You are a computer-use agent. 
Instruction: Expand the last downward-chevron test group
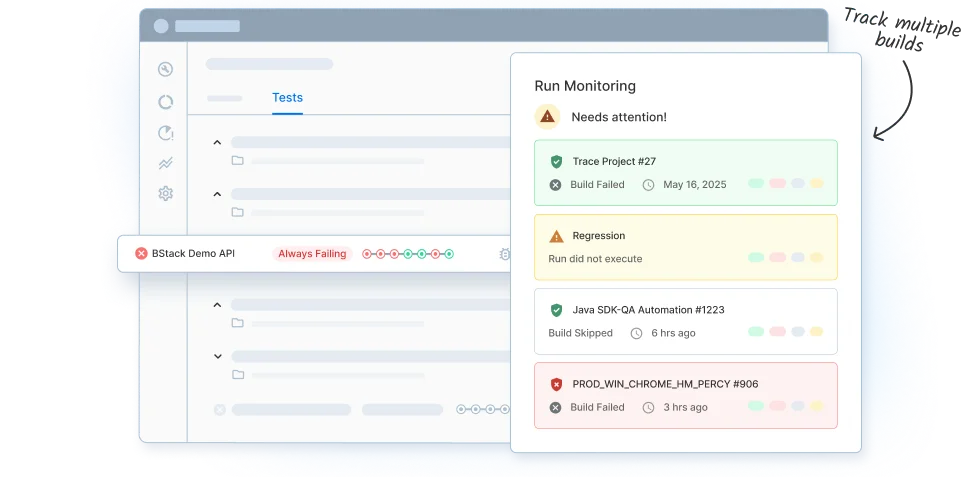click(x=217, y=356)
